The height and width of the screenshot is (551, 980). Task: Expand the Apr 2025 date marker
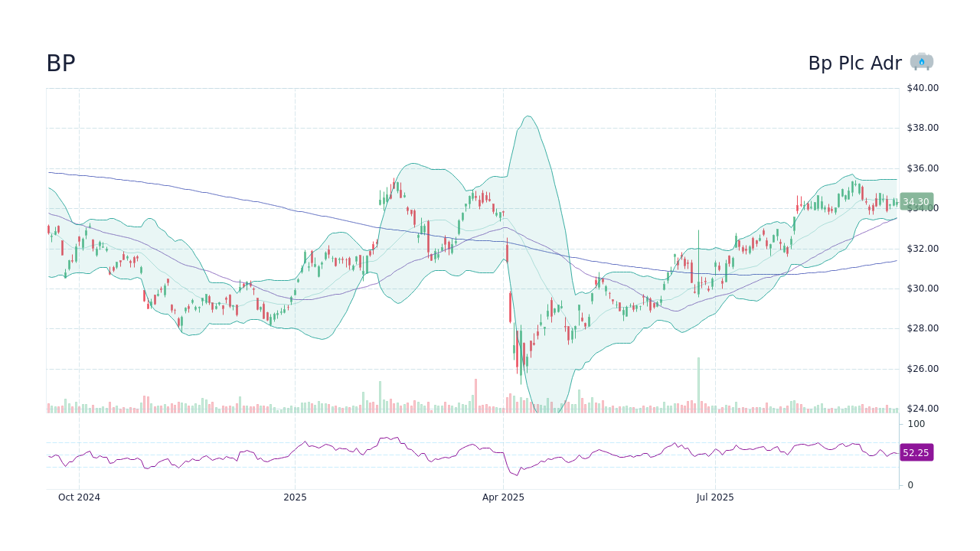click(504, 497)
